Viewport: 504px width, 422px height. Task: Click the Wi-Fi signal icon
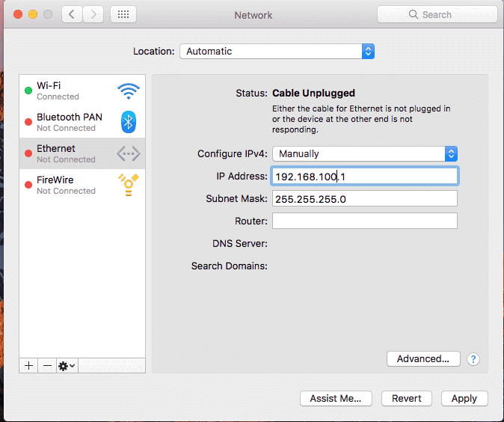click(129, 91)
